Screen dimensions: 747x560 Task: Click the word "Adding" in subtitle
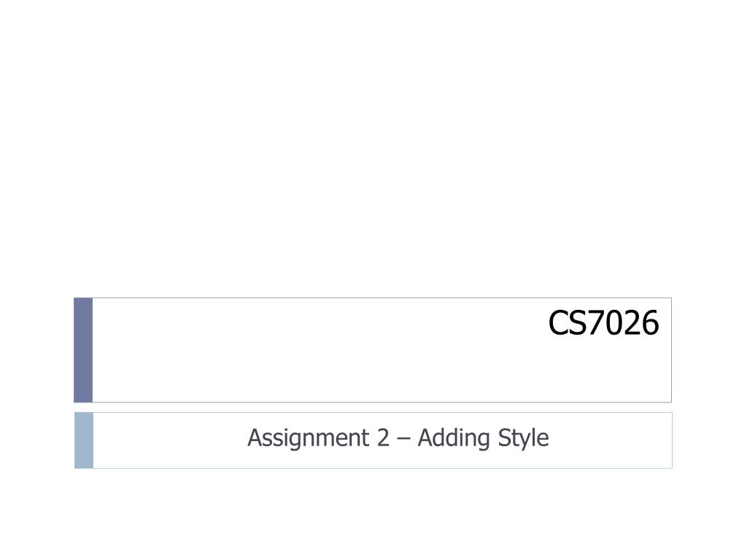coord(449,438)
